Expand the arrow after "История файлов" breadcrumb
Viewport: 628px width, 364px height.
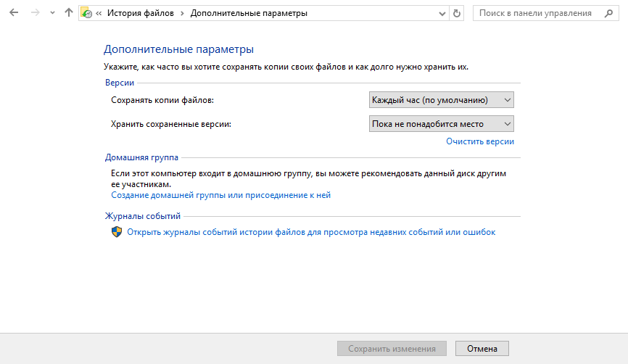point(183,13)
